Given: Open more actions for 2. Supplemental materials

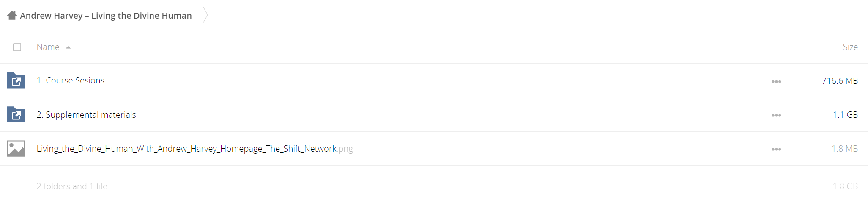Looking at the screenshot, I should point(776,115).
